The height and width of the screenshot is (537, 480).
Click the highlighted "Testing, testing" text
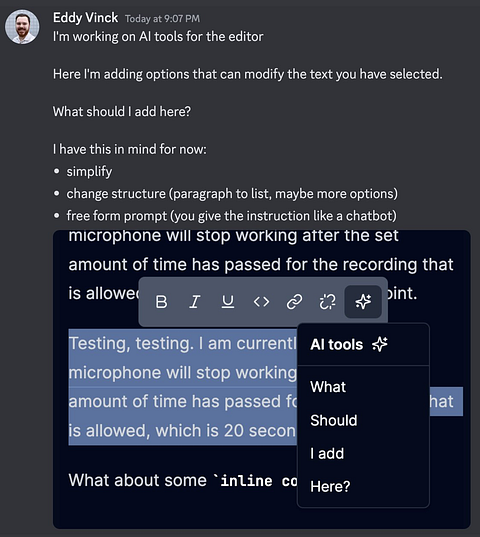pyautogui.click(x=130, y=343)
